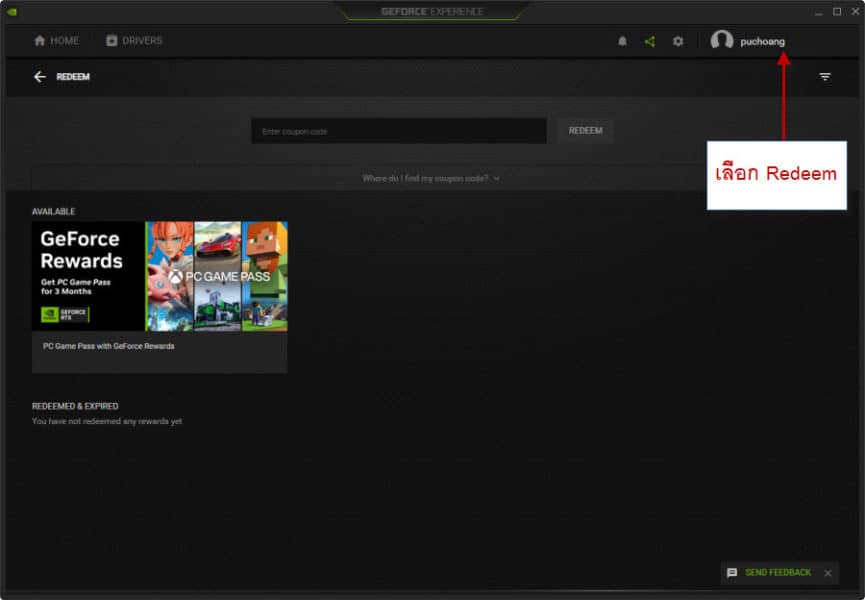The height and width of the screenshot is (600, 865).
Task: Maximize the GeForce Experience window
Action: (x=837, y=12)
